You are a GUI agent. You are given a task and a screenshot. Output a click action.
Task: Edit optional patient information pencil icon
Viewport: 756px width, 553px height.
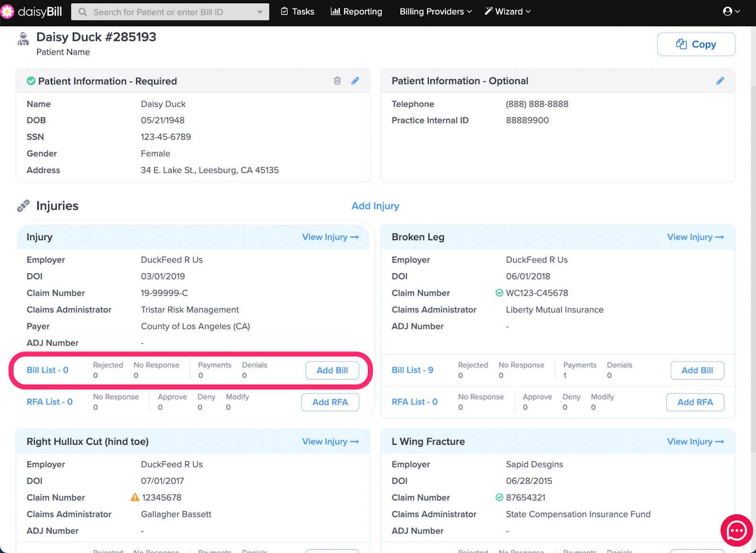point(720,81)
